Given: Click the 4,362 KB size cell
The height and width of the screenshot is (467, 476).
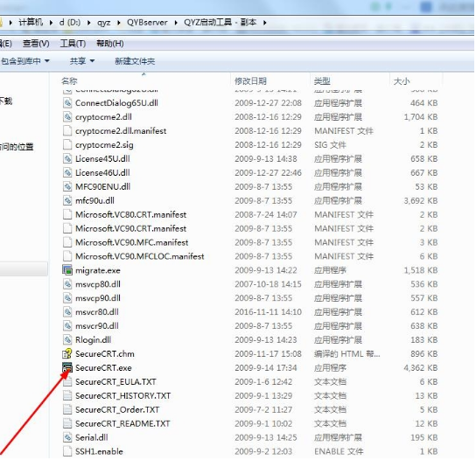Looking at the screenshot, I should (x=421, y=368).
